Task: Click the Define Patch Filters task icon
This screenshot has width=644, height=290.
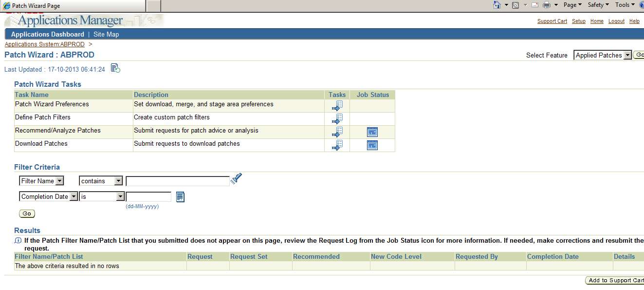Action: tap(338, 118)
